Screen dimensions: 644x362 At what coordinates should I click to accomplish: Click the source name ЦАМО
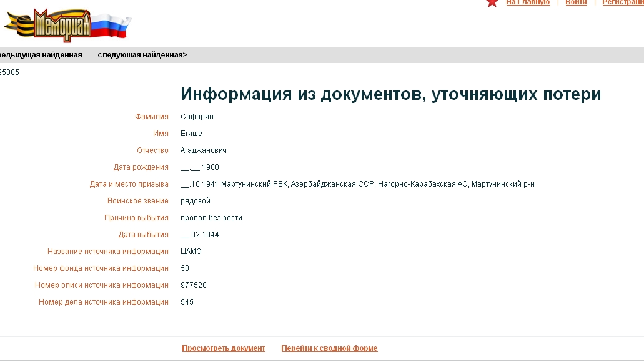coord(191,251)
